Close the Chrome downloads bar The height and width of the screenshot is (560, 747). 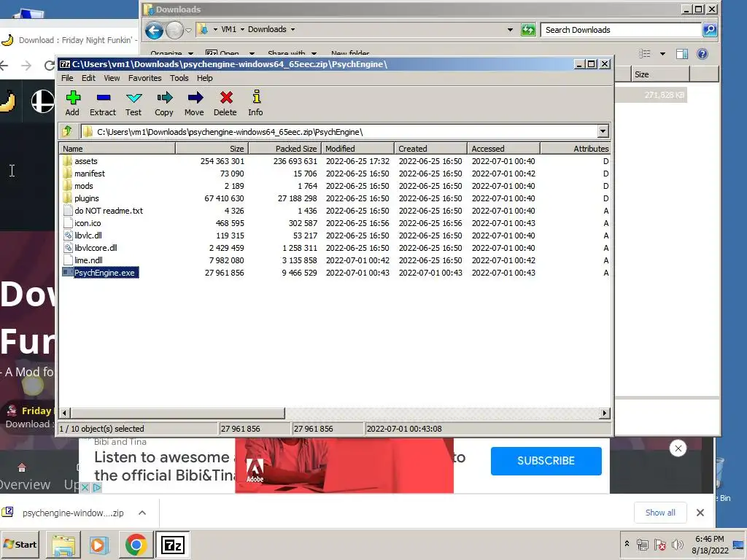(x=700, y=513)
